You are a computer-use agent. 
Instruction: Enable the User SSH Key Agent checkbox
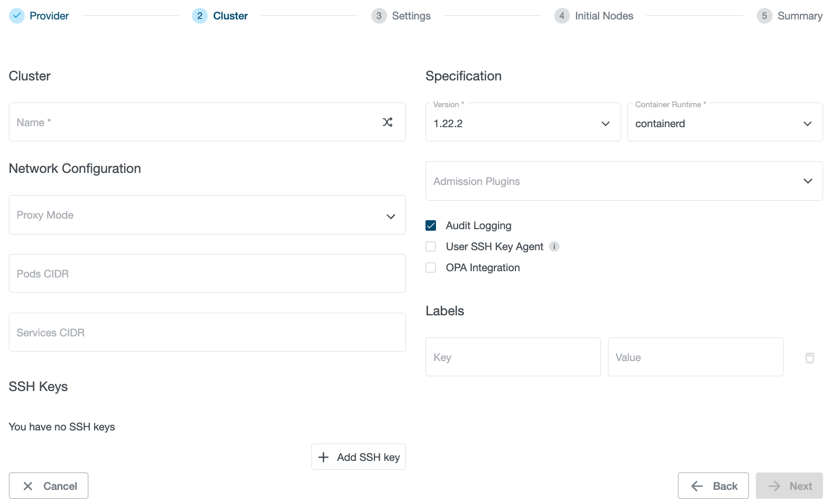(x=431, y=246)
